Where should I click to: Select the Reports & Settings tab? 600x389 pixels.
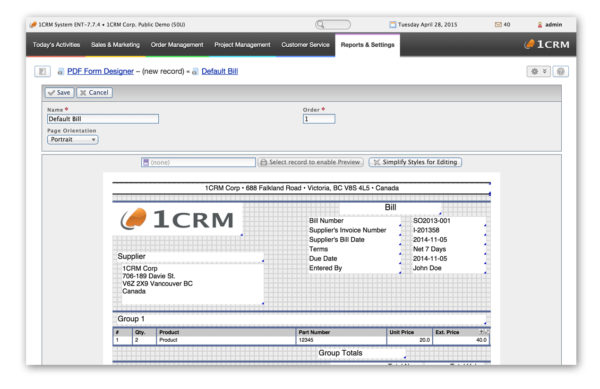tap(367, 45)
